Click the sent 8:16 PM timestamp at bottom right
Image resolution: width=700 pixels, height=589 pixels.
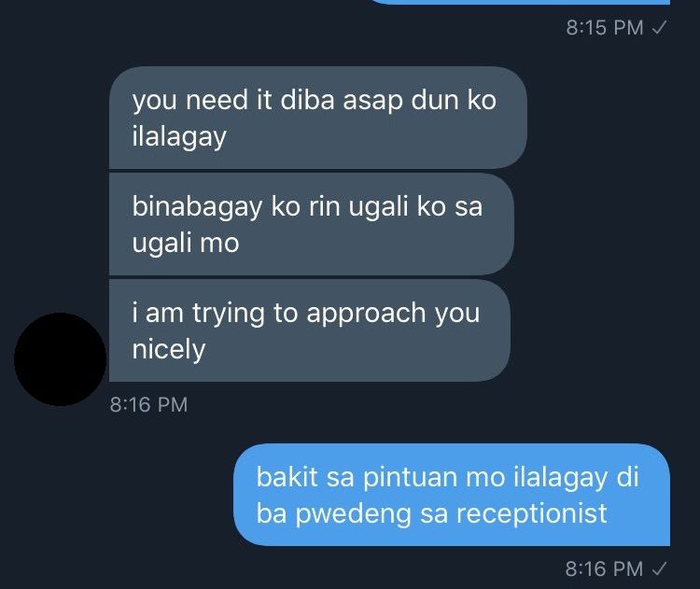point(604,568)
